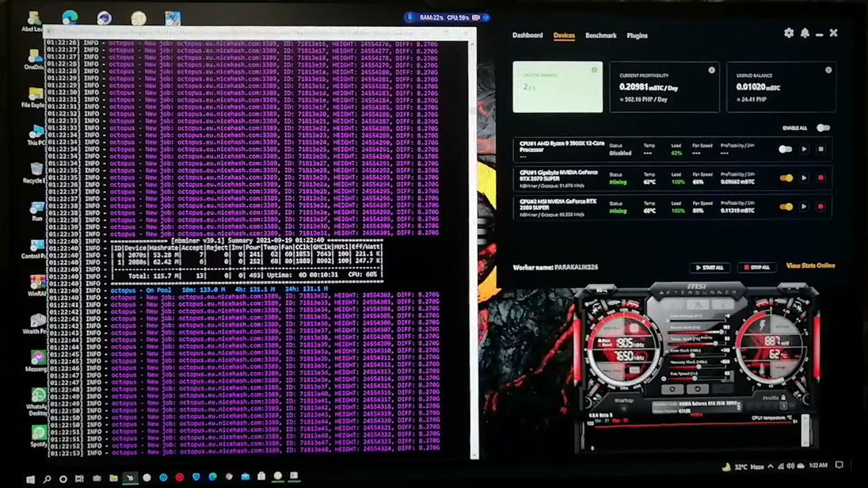Open OneDrive desktop icon

tap(35, 58)
